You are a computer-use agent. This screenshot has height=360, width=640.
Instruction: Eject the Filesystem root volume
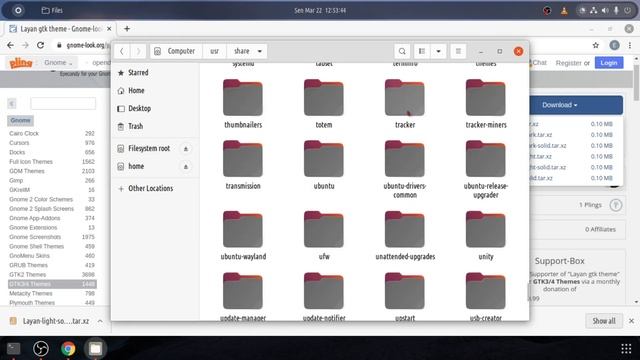[186, 149]
